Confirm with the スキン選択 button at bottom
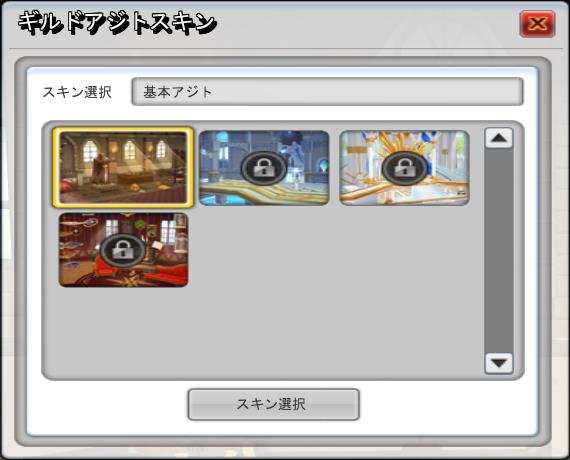 pos(273,404)
